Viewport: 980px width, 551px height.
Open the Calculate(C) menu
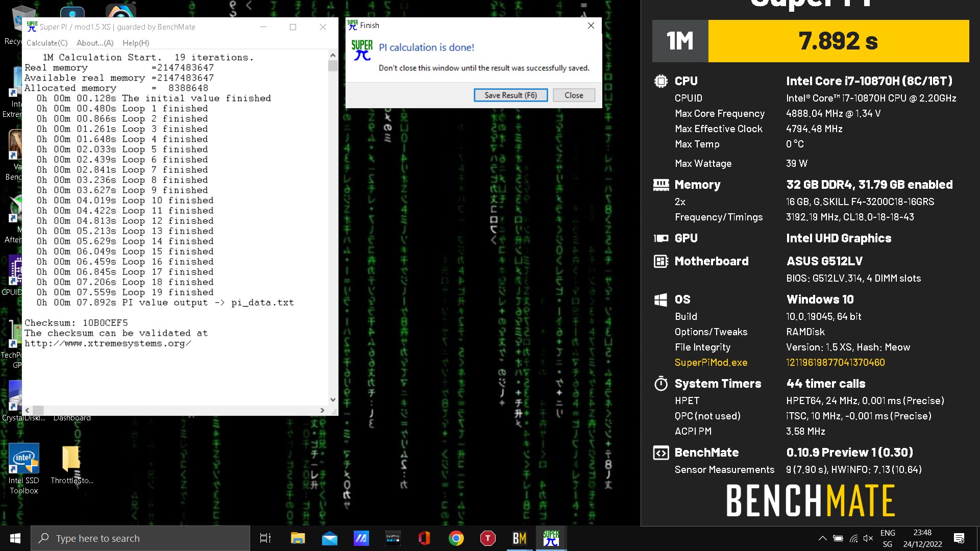point(47,43)
